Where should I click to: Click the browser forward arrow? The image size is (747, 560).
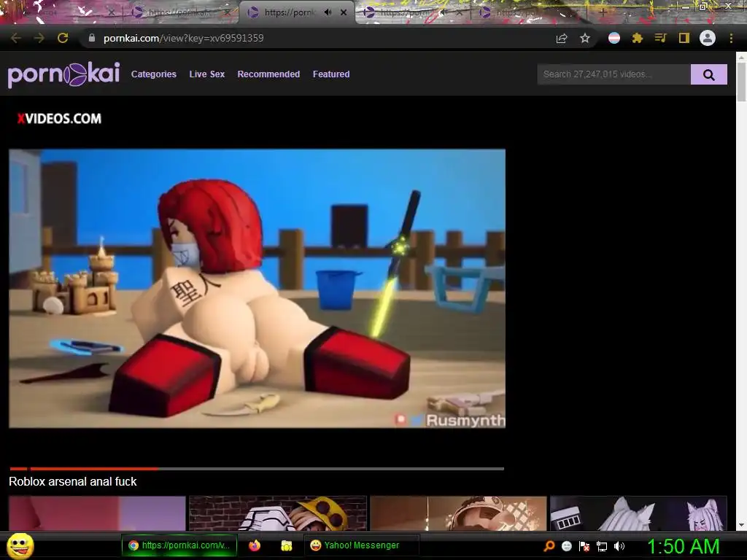(x=39, y=38)
